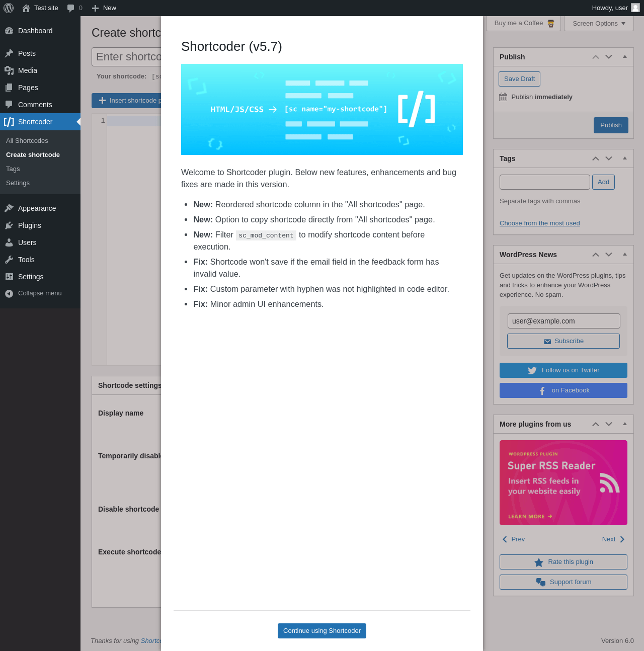Click the Shortcoder bracket icon in sidebar
Viewport: 644px width, 651px height.
click(9, 122)
